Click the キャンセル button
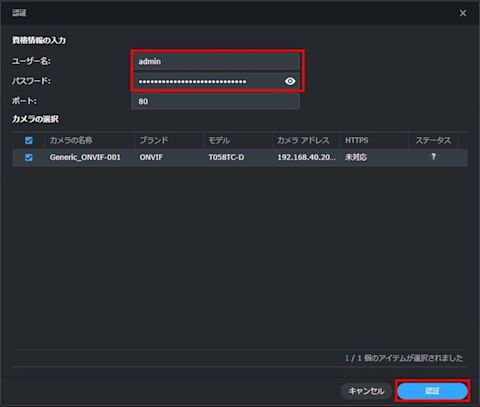Screen dimensions: 480x407 coord(366,391)
